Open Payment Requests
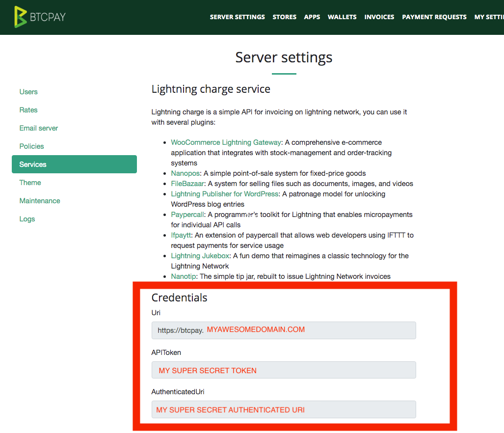 (434, 17)
